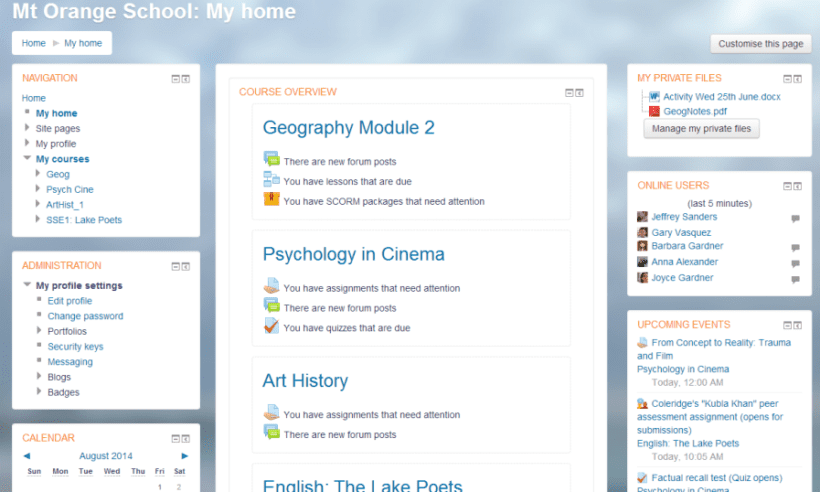This screenshot has width=820, height=492.
Task: Click the SCORM packages attention icon
Action: pos(271,200)
